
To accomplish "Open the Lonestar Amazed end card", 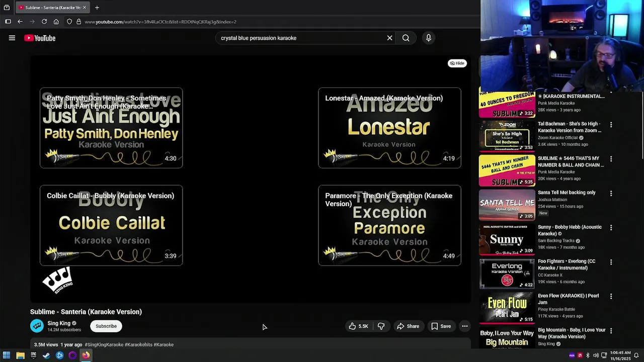I will 389,128.
